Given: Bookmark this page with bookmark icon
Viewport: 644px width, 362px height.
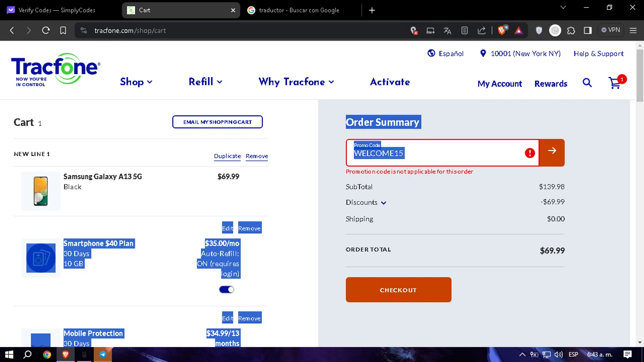Looking at the screenshot, I should point(63,30).
